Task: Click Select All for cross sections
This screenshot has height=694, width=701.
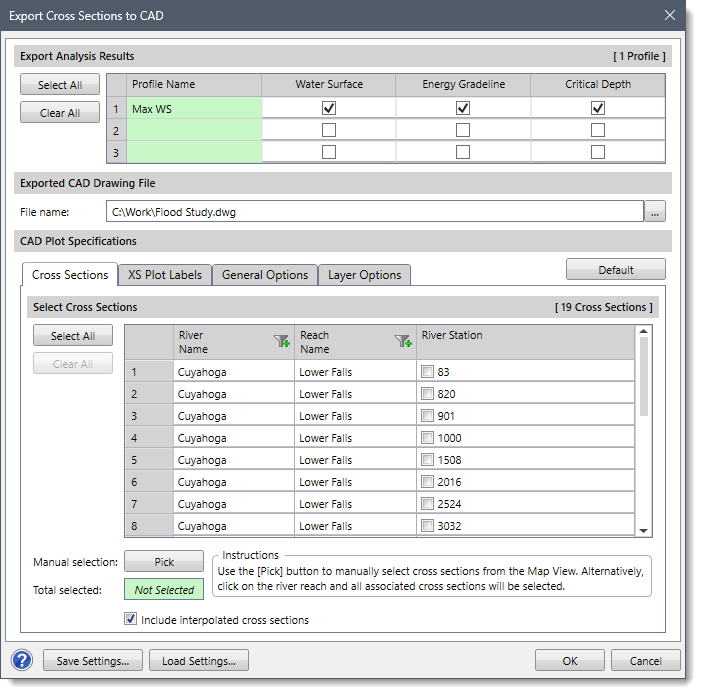Action: 73,336
